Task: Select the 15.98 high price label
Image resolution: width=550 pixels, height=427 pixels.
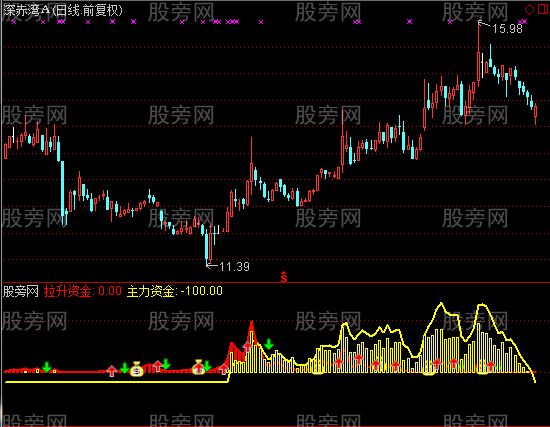Action: [x=507, y=28]
